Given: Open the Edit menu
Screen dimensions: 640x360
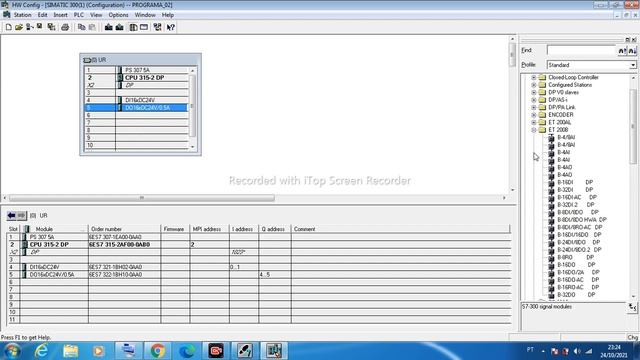Looking at the screenshot, I should [x=42, y=15].
